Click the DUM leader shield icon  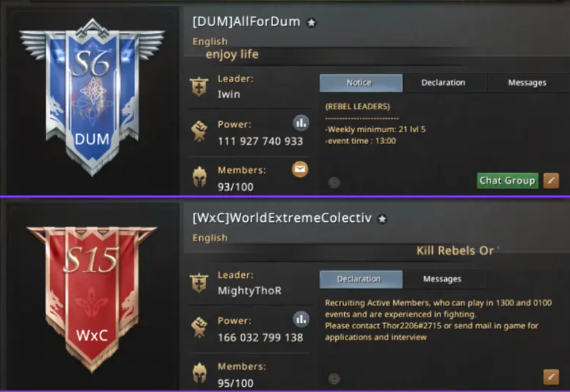(x=199, y=86)
